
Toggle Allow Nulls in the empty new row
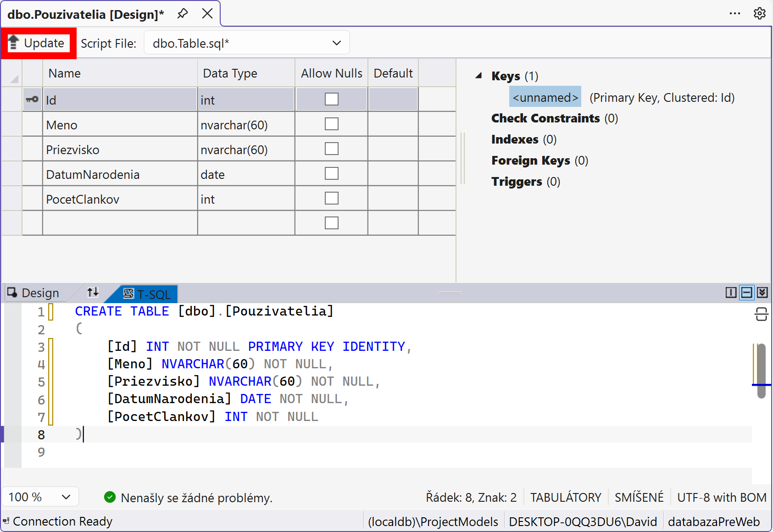pyautogui.click(x=331, y=223)
